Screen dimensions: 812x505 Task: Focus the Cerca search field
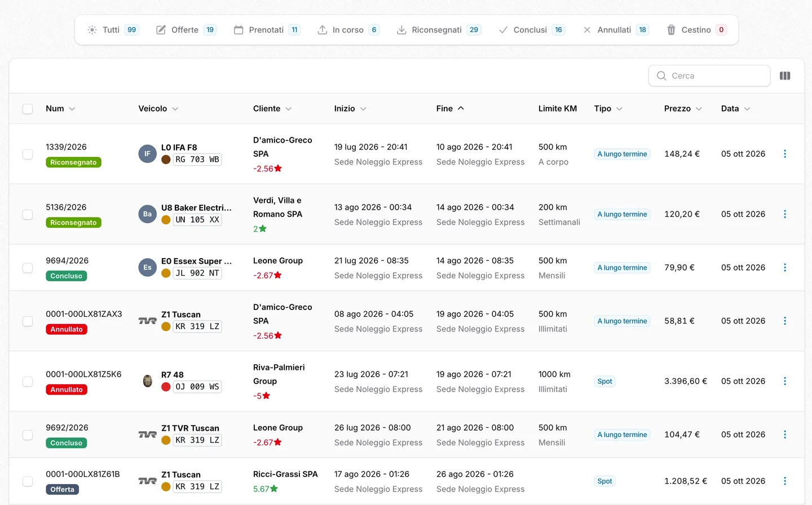[709, 76]
